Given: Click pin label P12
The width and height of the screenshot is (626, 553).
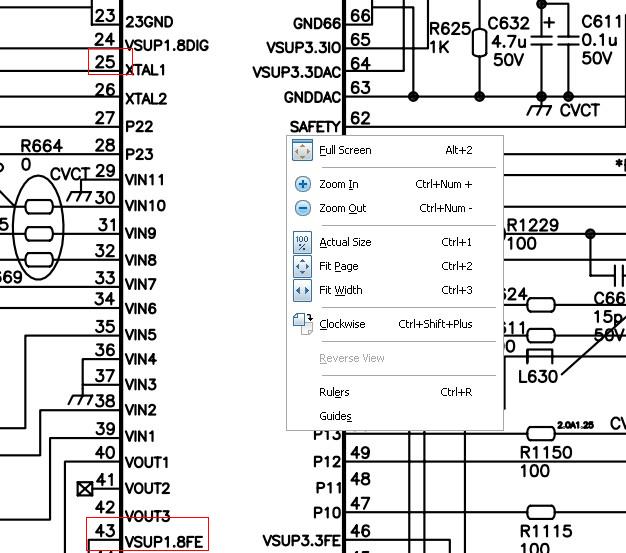Looking at the screenshot, I should pos(327,462).
